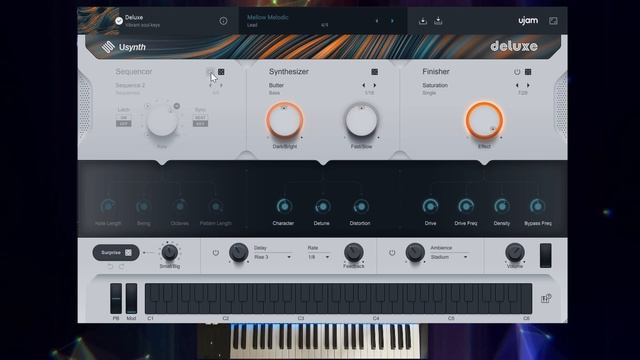The image size is (640, 360).
Task: Open the Rate dropdown showing 1/8
Action: [x=319, y=257]
